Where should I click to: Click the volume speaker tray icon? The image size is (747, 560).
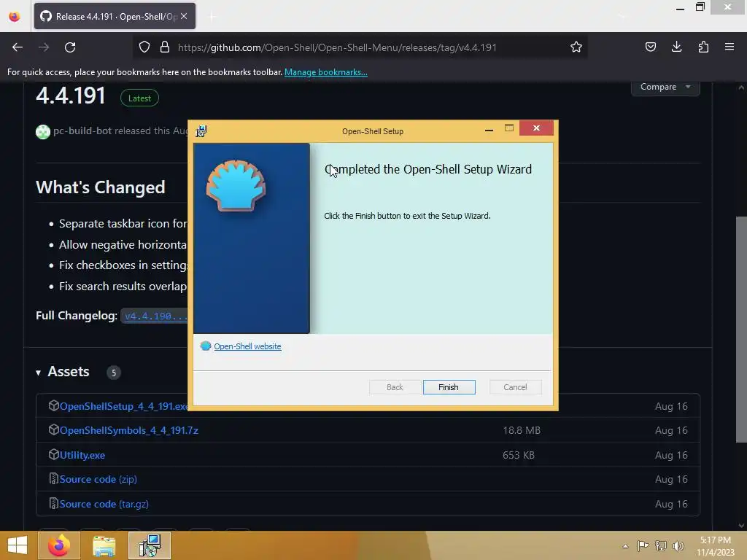tap(678, 545)
